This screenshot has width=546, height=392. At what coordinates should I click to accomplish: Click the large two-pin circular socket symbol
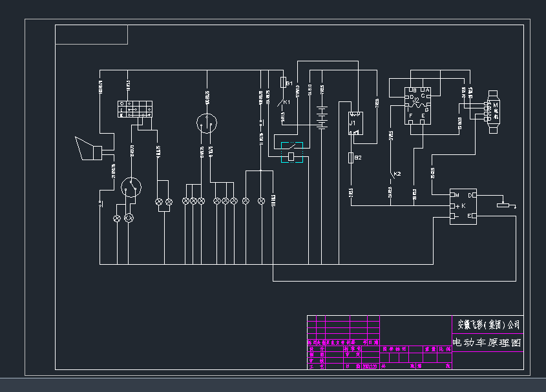coord(207,122)
